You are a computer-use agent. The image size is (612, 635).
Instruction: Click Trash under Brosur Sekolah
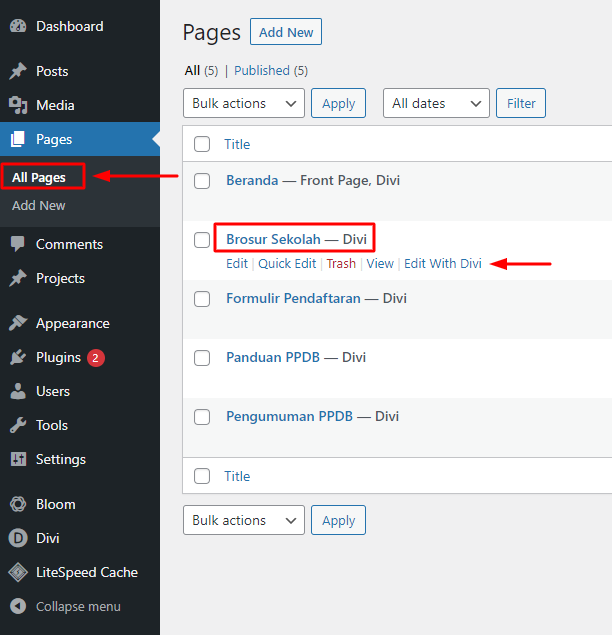pyautogui.click(x=341, y=264)
